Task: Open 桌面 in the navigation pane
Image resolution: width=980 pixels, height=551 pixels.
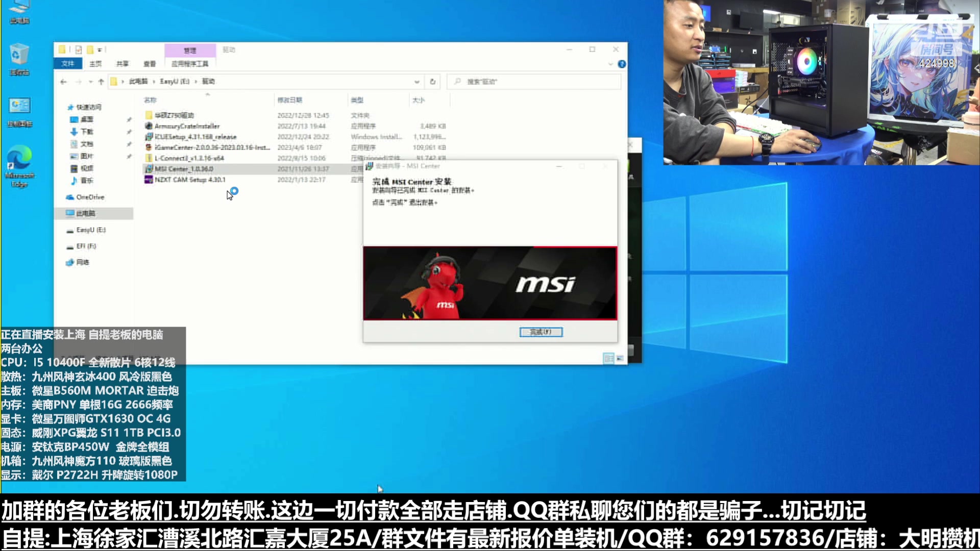Action: click(x=87, y=119)
